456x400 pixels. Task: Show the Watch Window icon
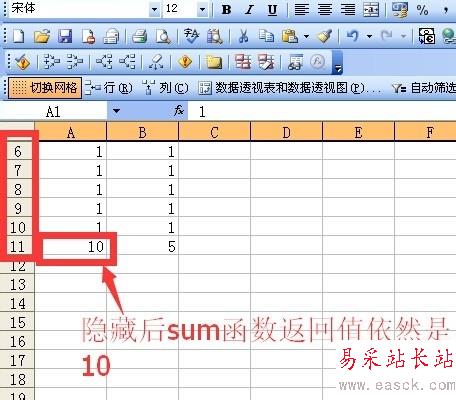coord(295,62)
